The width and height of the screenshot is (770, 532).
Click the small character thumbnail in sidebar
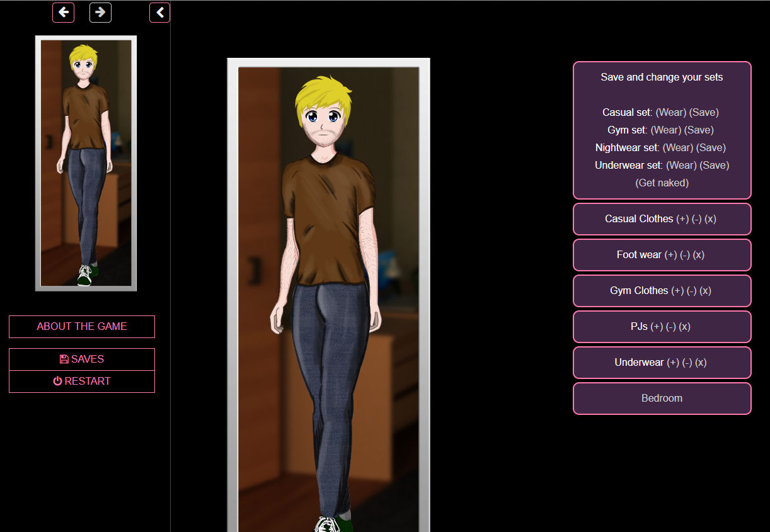click(86, 163)
